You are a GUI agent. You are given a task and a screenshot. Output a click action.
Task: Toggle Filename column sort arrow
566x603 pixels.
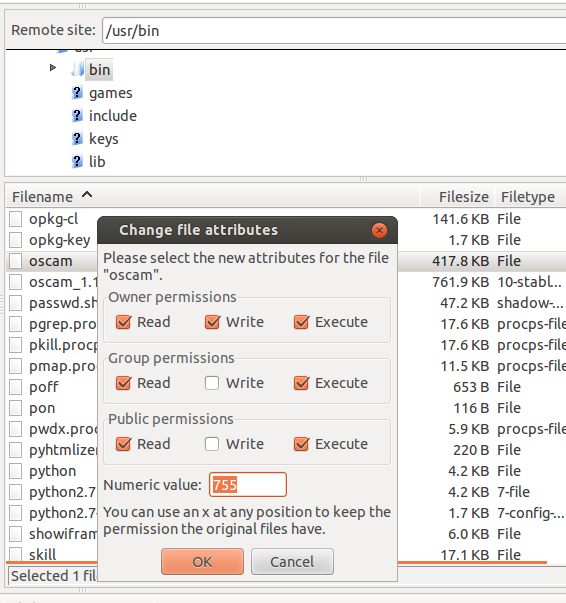click(87, 195)
